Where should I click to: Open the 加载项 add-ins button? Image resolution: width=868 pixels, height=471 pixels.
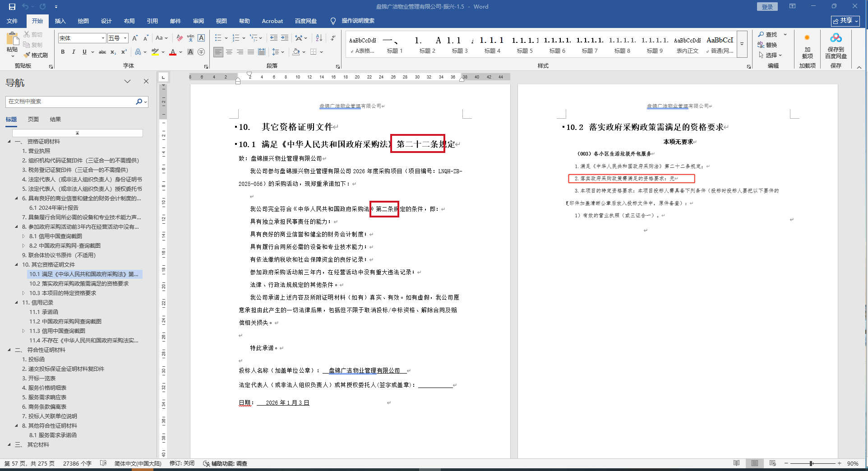(x=807, y=46)
